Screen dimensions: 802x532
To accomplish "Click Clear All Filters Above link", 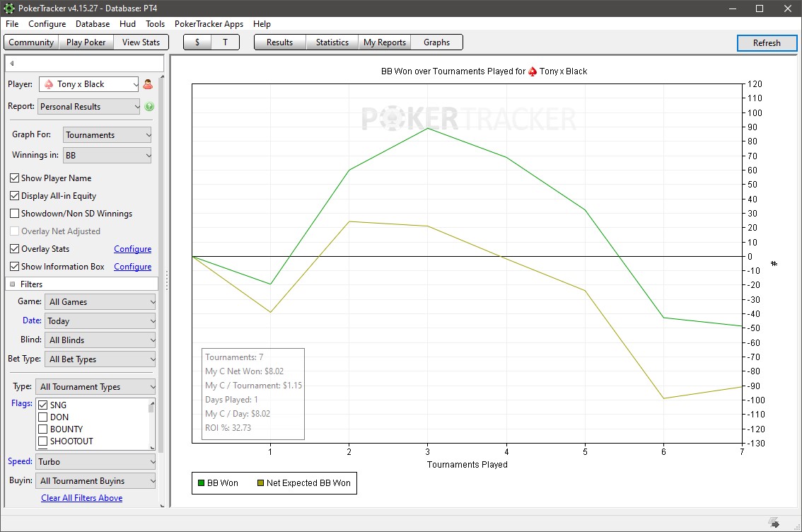I will (81, 498).
